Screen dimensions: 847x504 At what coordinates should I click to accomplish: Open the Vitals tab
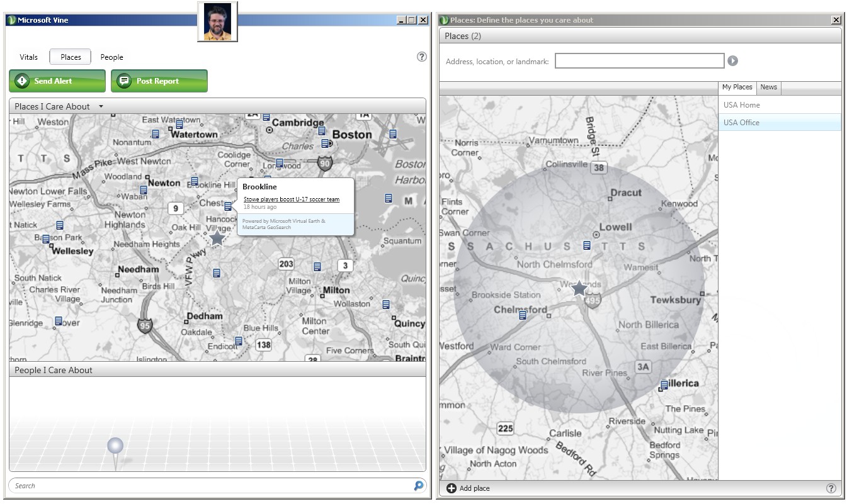(x=29, y=57)
